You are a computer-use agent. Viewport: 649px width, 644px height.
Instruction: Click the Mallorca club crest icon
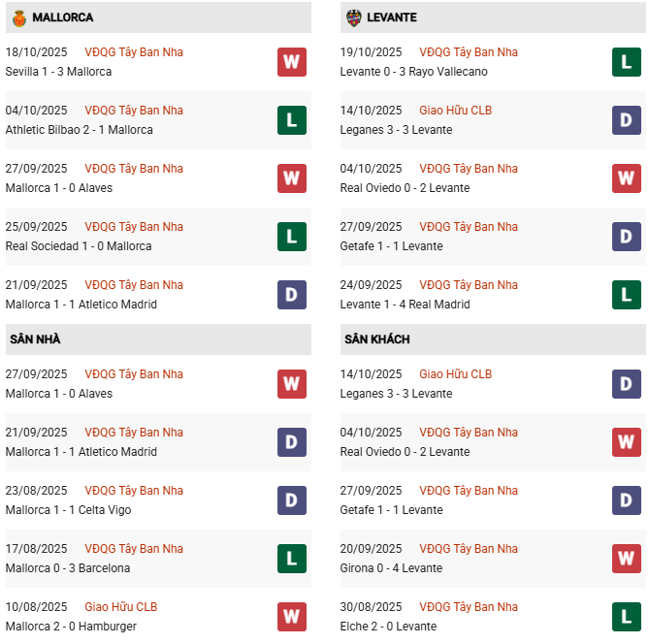pyautogui.click(x=18, y=17)
